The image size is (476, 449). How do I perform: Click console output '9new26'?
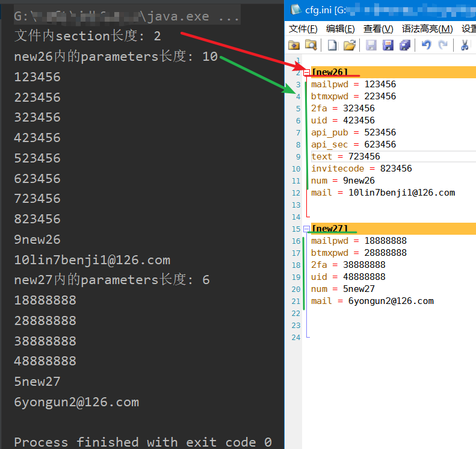[x=37, y=239]
